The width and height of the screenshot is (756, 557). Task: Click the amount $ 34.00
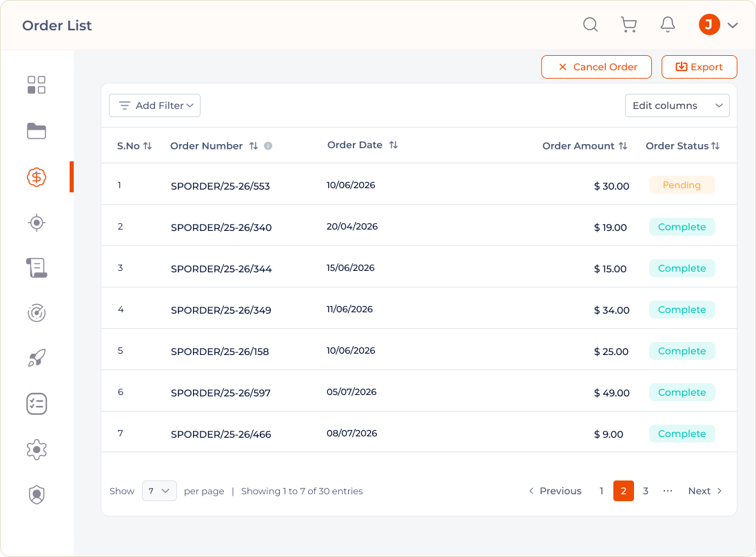point(611,311)
